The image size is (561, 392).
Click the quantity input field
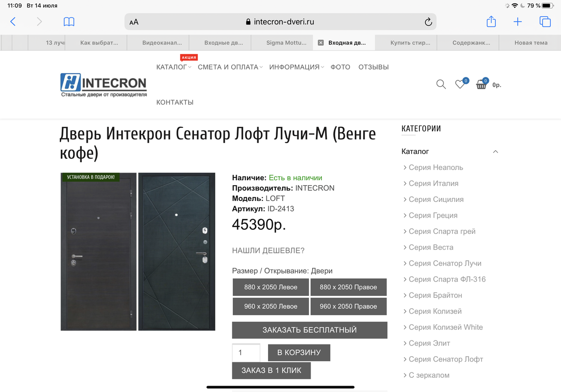[246, 353]
